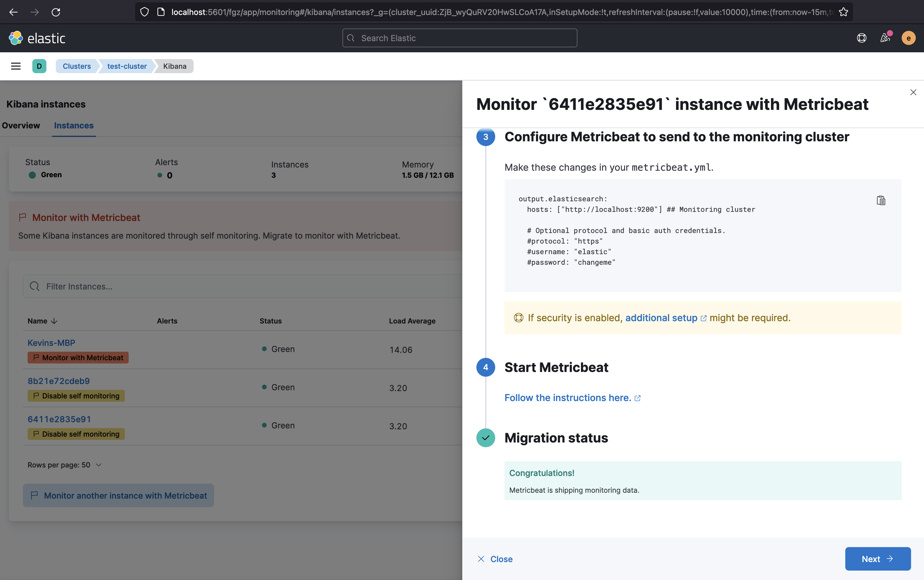Click the Close button in flyout footer

[x=495, y=559]
